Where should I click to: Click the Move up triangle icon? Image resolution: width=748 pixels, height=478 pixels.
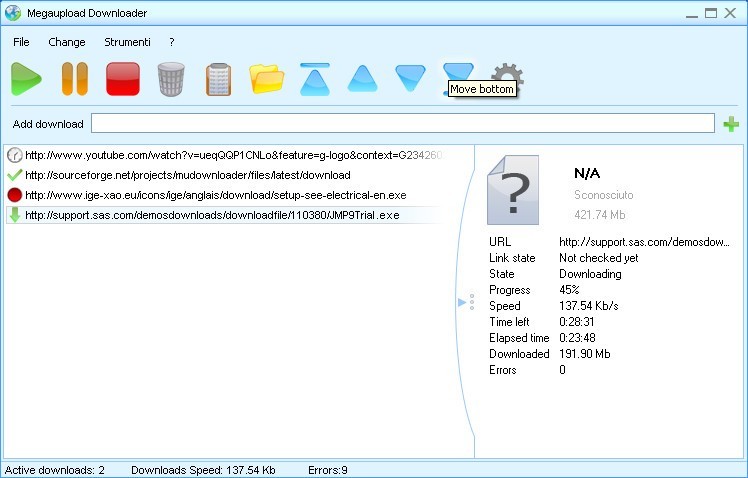(363, 79)
